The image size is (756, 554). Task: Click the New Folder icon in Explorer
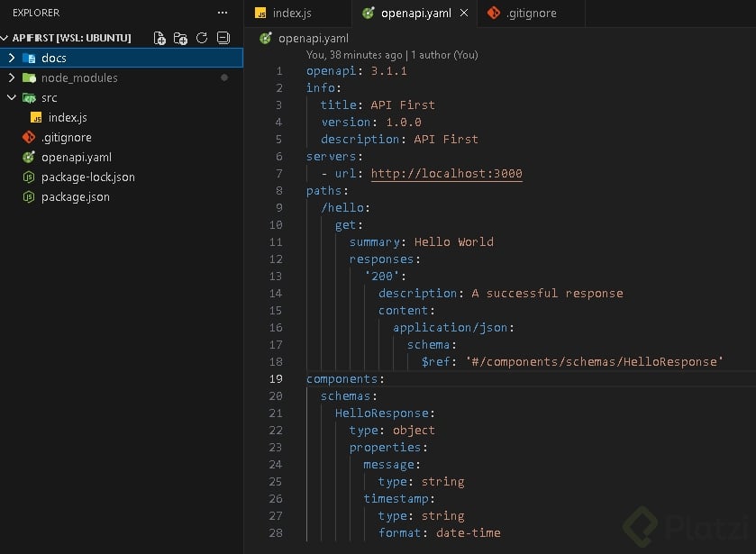coord(180,38)
